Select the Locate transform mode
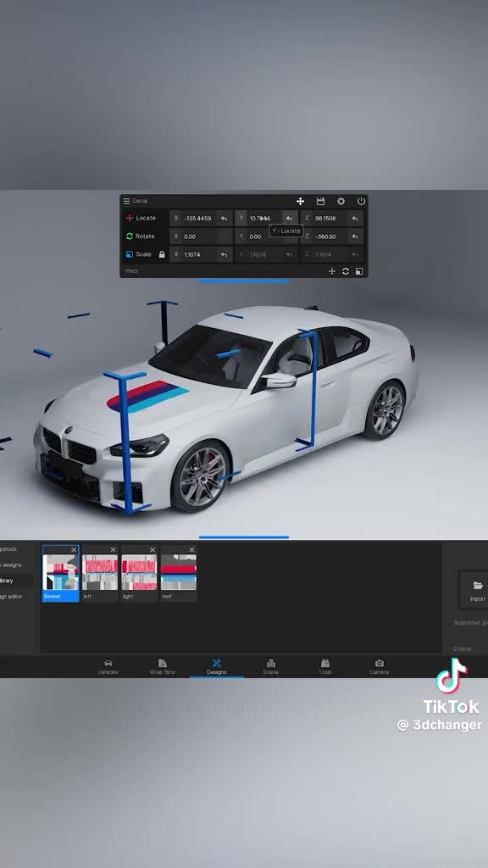The height and width of the screenshot is (868, 488). (141, 218)
